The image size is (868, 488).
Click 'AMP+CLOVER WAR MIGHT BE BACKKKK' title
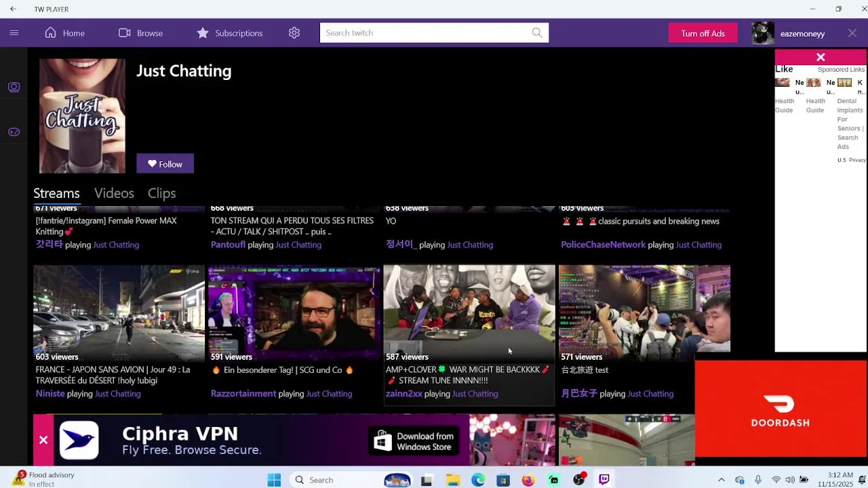[x=468, y=375]
